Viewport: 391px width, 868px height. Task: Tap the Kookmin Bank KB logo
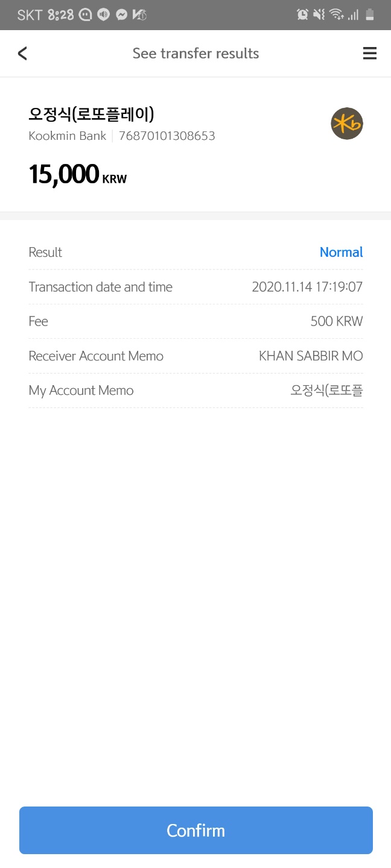click(347, 124)
